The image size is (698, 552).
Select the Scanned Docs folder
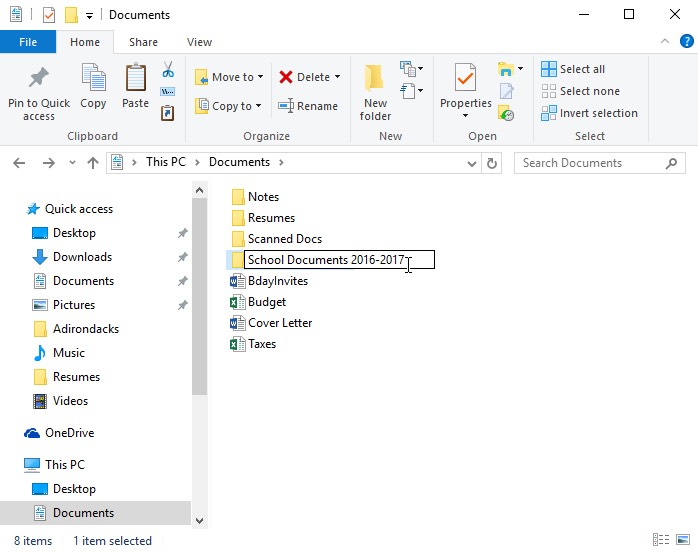[x=276, y=239]
